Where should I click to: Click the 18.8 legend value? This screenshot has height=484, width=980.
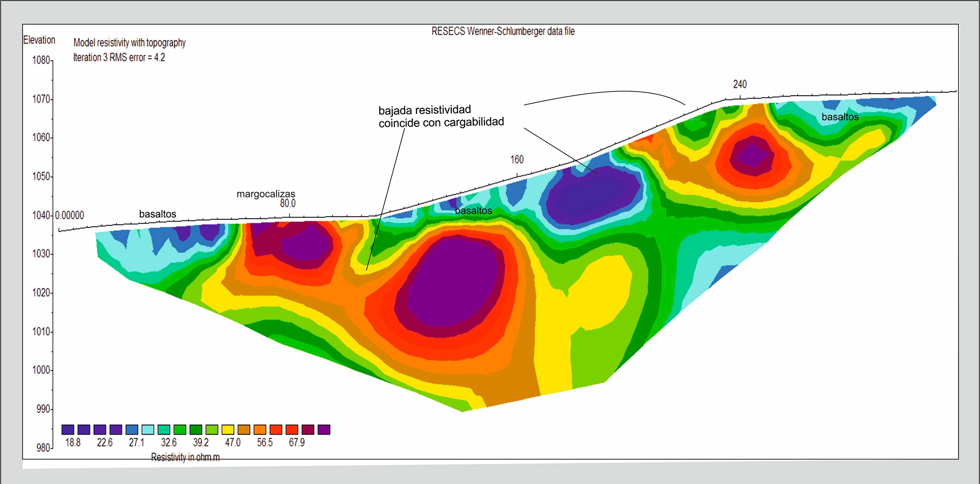[x=73, y=442]
